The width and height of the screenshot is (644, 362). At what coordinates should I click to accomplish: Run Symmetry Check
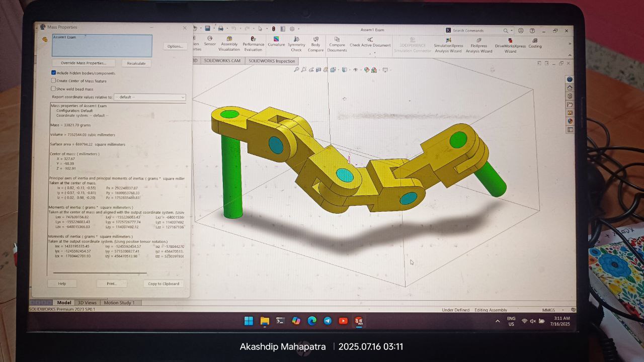point(296,44)
